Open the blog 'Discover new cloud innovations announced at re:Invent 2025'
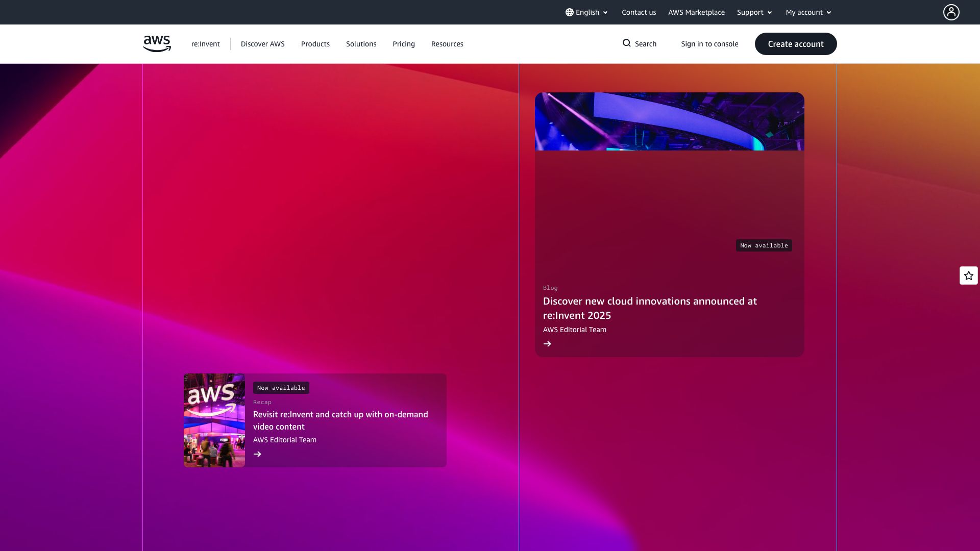 tap(650, 308)
